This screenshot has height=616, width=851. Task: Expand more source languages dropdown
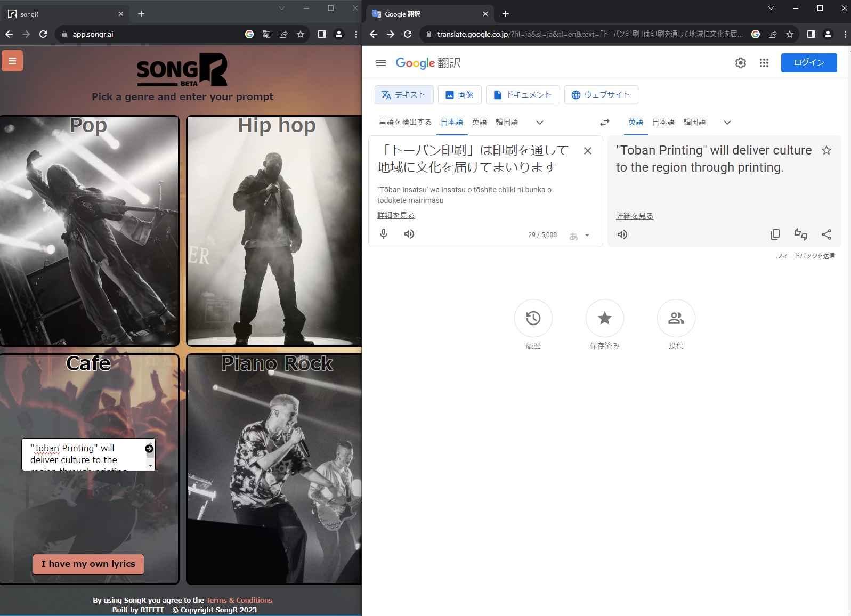coord(539,123)
